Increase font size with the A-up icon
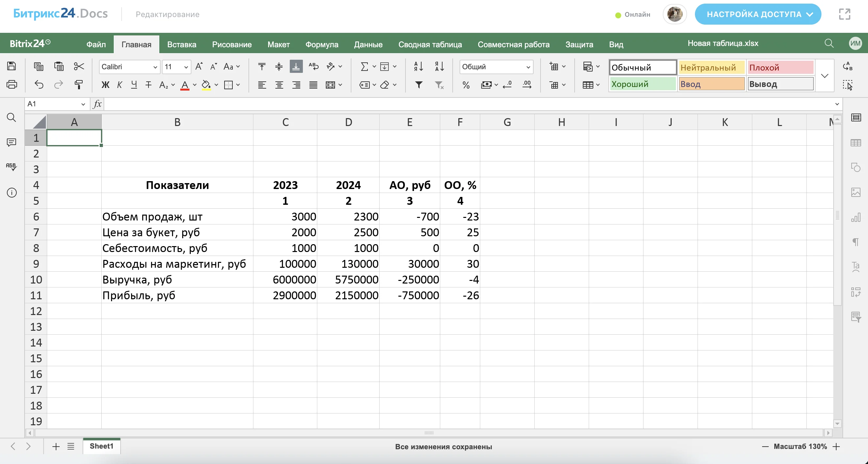Image resolution: width=868 pixels, height=464 pixels. tap(199, 66)
